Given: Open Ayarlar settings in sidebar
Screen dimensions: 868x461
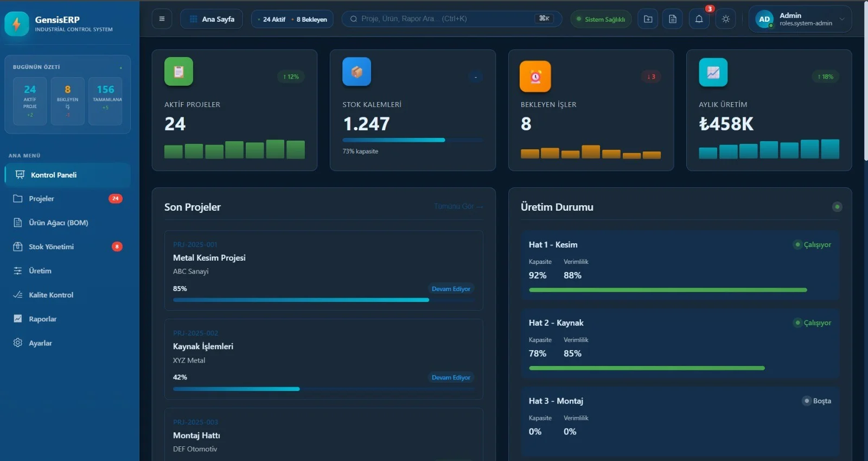Looking at the screenshot, I should [x=40, y=343].
